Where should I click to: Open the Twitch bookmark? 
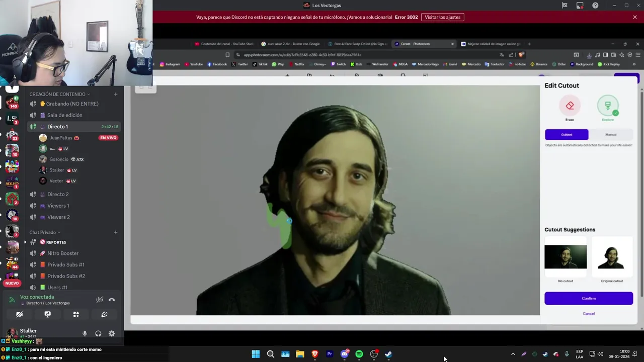[338, 64]
